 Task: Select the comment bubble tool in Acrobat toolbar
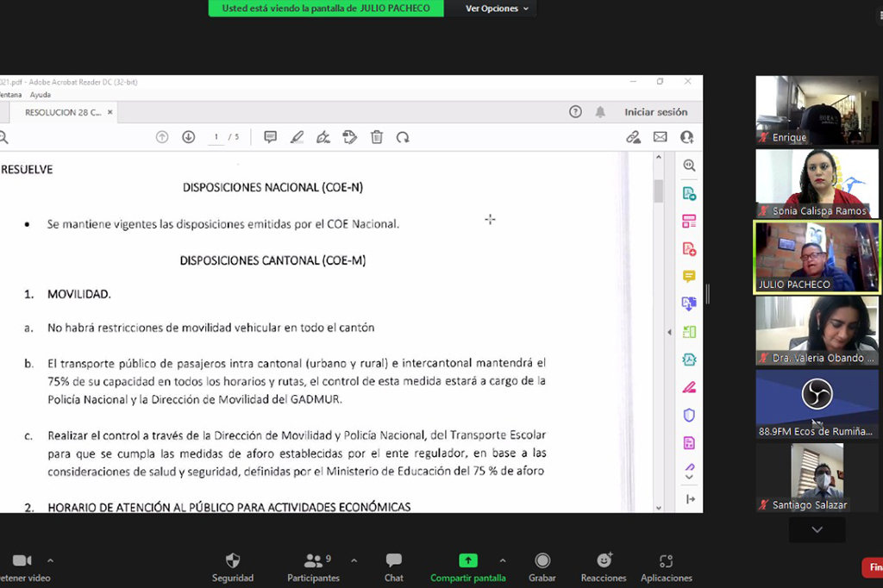coord(271,137)
